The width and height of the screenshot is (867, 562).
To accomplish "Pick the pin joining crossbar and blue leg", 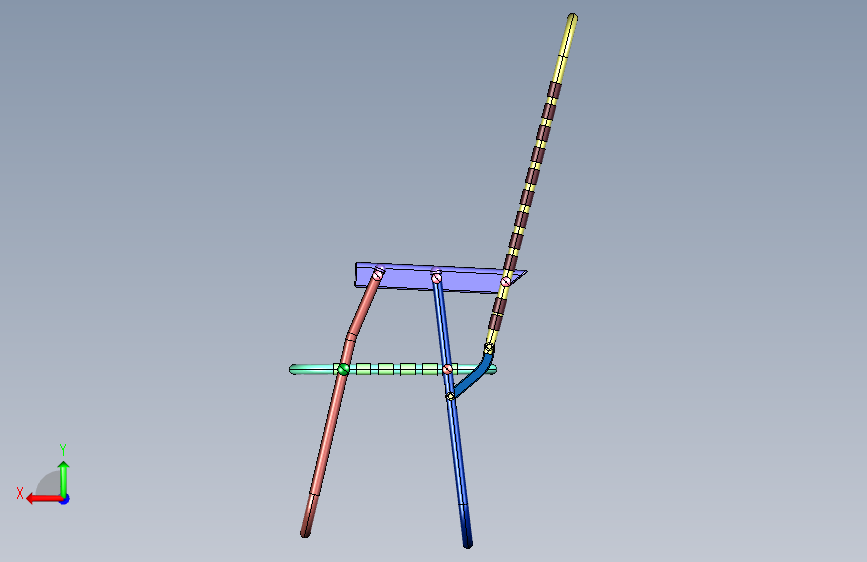I will coord(447,369).
